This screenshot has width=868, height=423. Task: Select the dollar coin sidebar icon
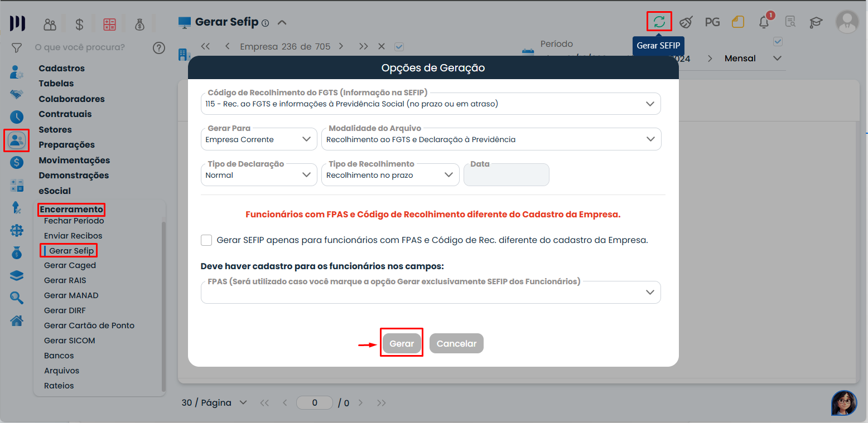click(x=17, y=163)
